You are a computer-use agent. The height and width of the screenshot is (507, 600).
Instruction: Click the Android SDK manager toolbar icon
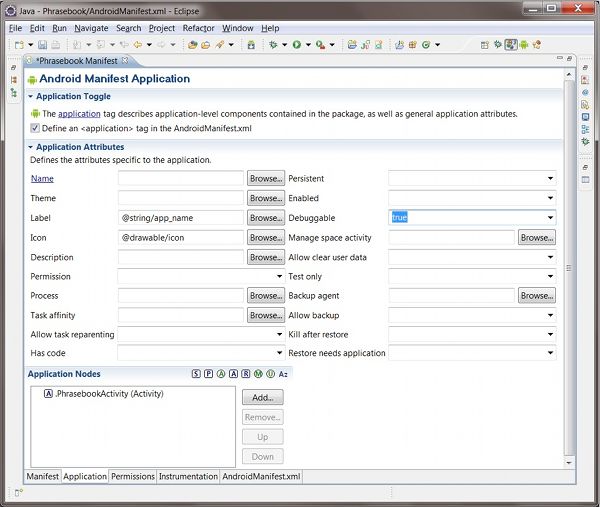point(251,45)
